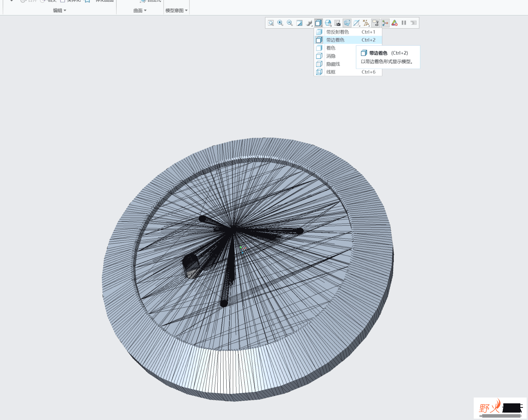Toggle the Spin Center display icon

click(x=385, y=23)
